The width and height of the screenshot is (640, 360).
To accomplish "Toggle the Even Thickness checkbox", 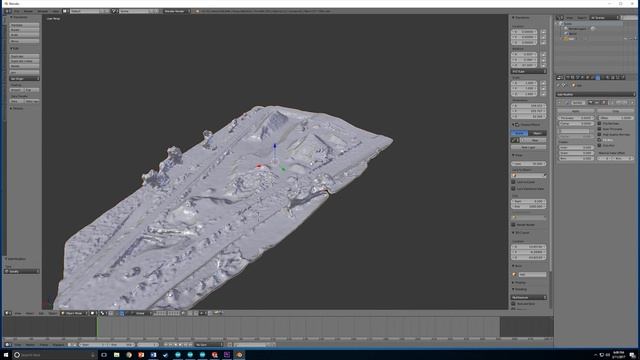I will (x=599, y=129).
